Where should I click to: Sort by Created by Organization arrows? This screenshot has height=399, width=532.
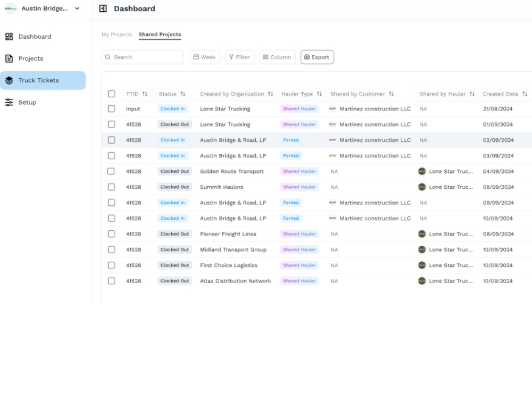(x=270, y=94)
